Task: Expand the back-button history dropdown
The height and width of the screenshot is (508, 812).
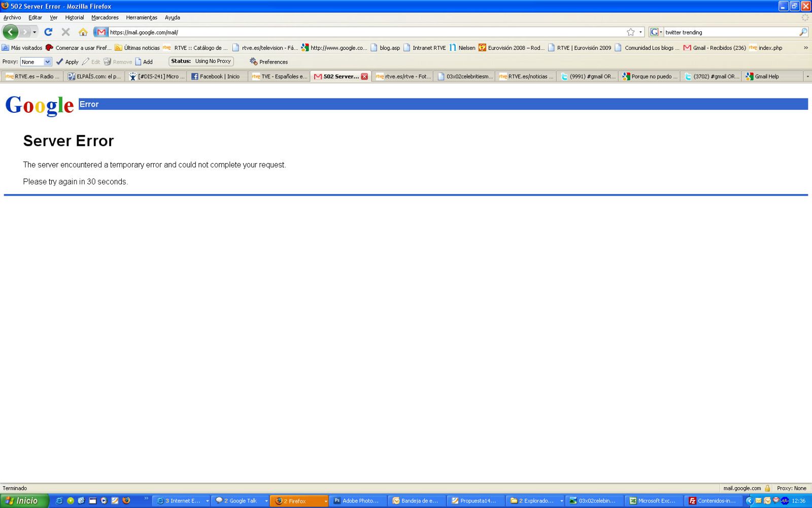Action: pos(33,31)
